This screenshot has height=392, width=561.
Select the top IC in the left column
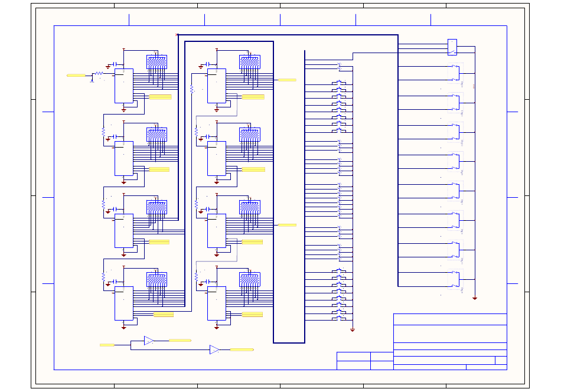point(124,86)
